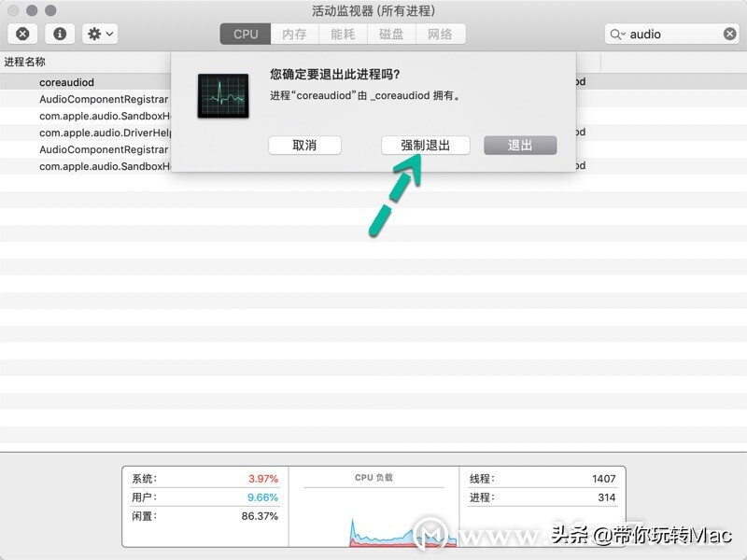Open the gear dropdown chevron
The image size is (747, 560).
108,34
